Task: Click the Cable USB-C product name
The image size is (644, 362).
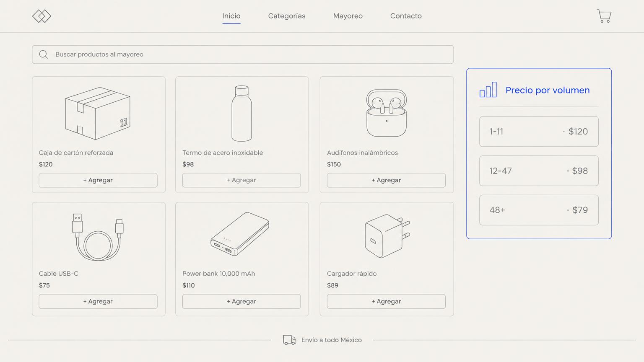Action: coord(59,274)
